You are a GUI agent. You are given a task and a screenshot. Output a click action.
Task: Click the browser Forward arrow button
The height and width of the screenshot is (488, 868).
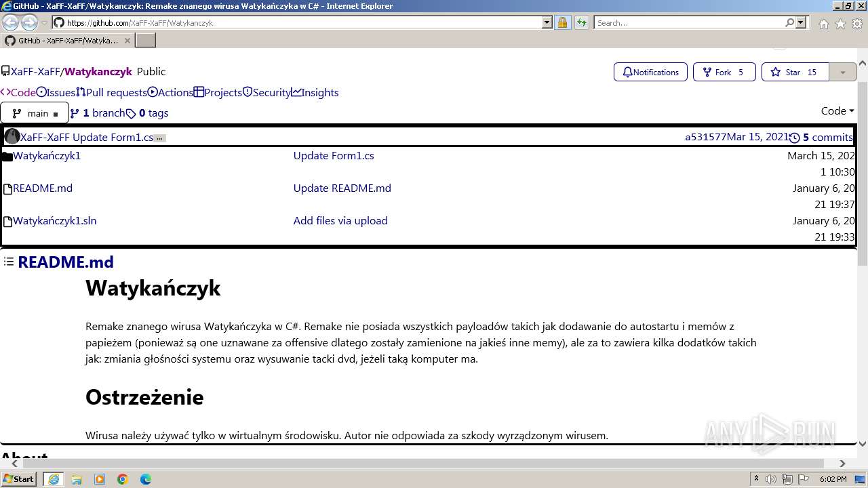point(29,22)
